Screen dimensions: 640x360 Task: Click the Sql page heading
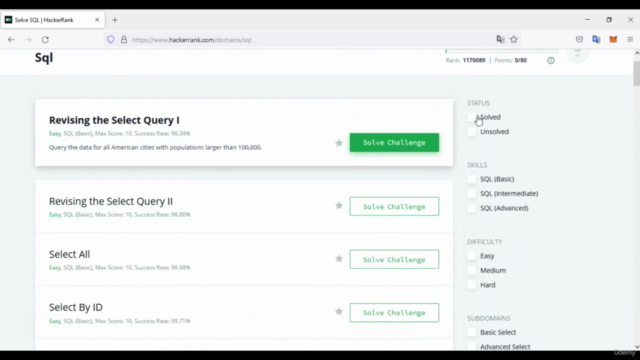point(44,58)
